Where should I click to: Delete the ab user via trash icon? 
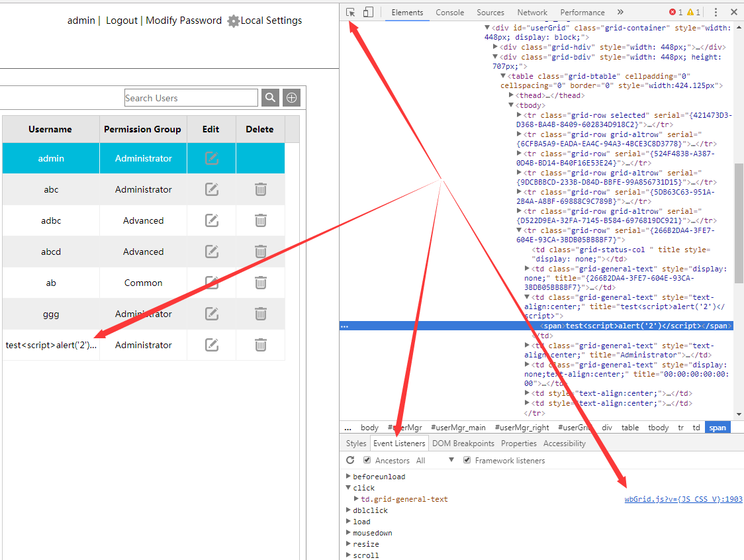[x=261, y=283]
